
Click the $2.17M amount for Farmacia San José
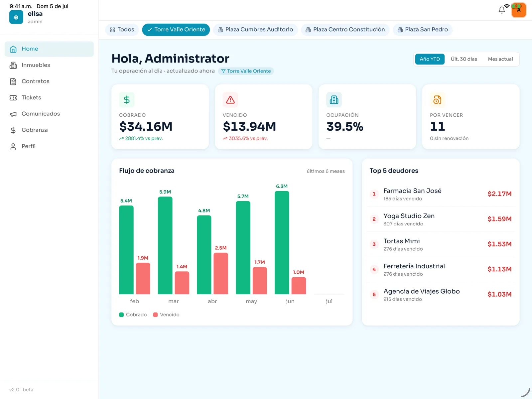click(499, 194)
